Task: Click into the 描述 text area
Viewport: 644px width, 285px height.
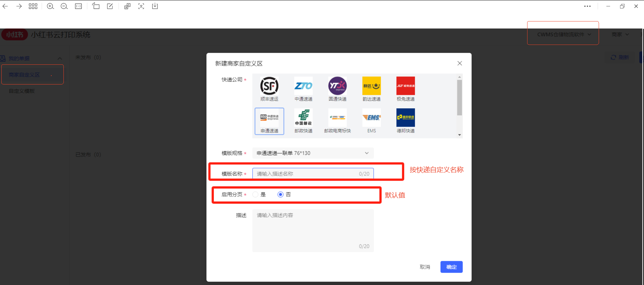Action: coord(313,231)
